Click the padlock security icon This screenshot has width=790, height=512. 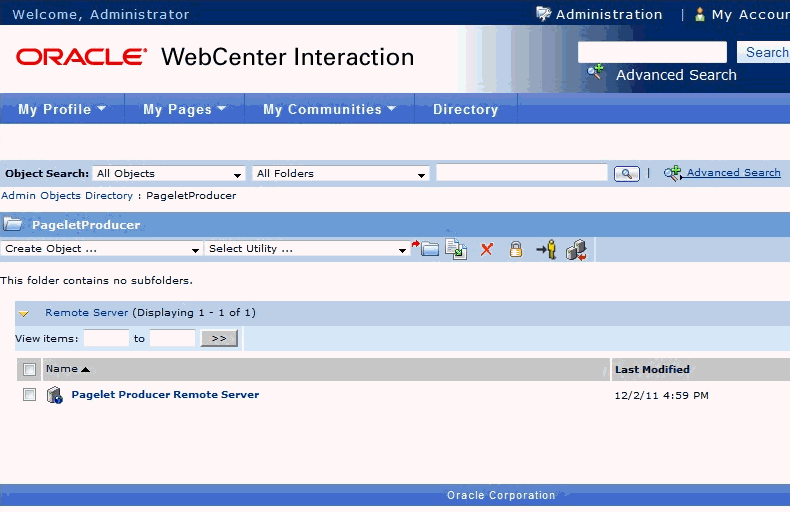pos(515,249)
